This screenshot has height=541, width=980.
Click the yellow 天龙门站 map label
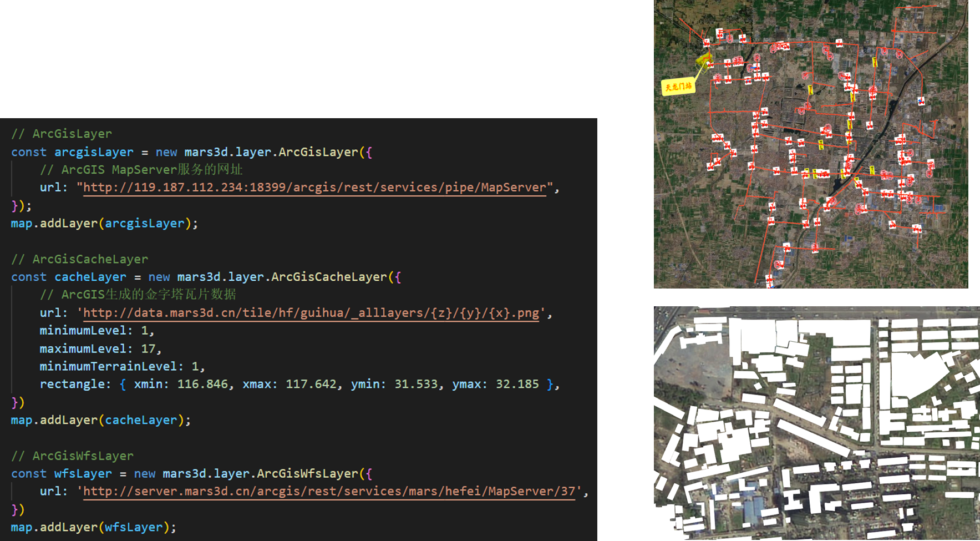click(678, 87)
